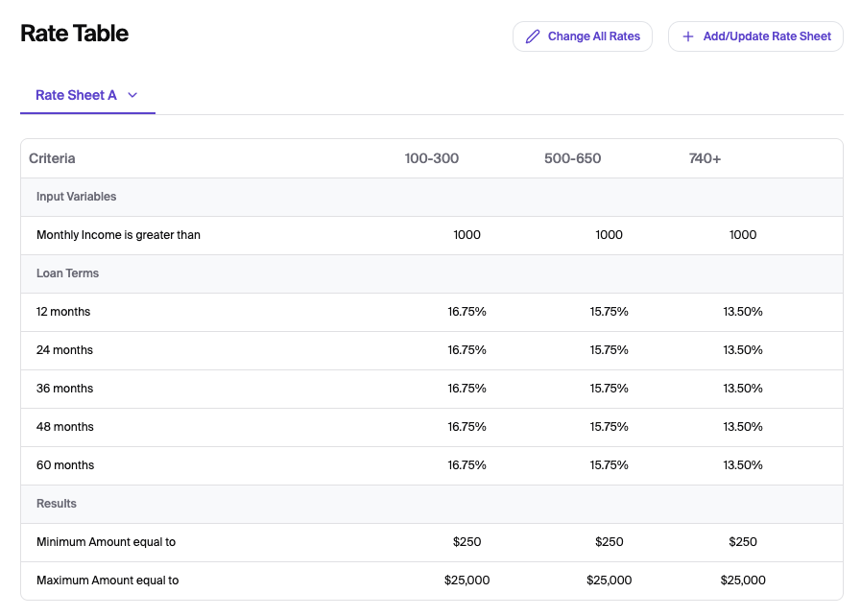This screenshot has height=616, width=861.
Task: Click the 740+ column header
Action: click(x=705, y=158)
